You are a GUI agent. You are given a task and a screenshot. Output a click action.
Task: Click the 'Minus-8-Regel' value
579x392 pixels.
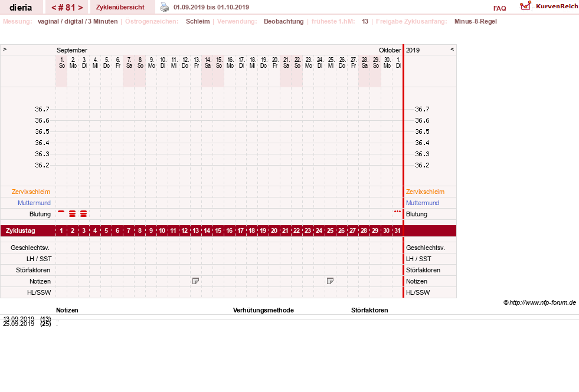475,21
